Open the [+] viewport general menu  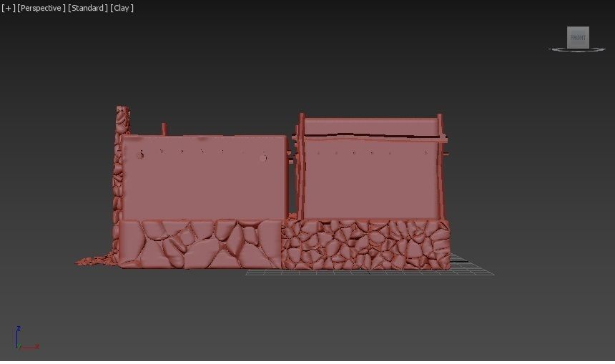[x=9, y=8]
